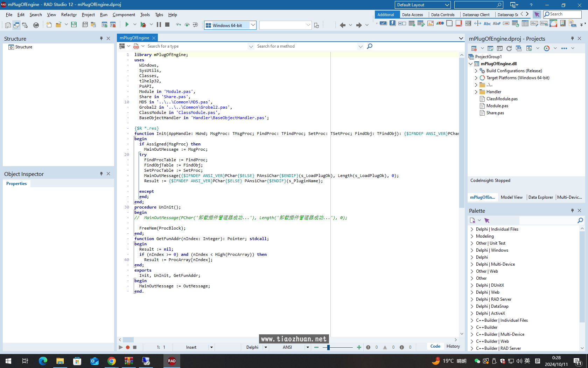The width and height of the screenshot is (588, 368).
Task: Toggle the pin on Object Inspector panel
Action: tap(101, 174)
